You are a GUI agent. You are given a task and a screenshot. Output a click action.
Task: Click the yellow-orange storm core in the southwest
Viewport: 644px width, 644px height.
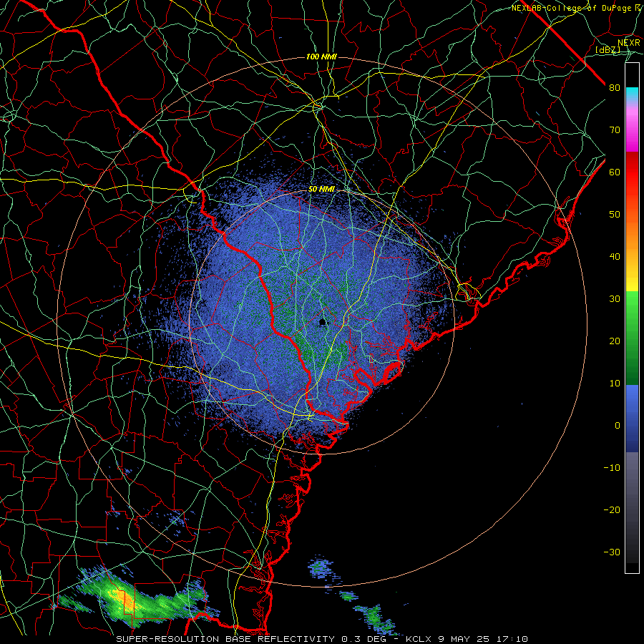[x=127, y=599]
